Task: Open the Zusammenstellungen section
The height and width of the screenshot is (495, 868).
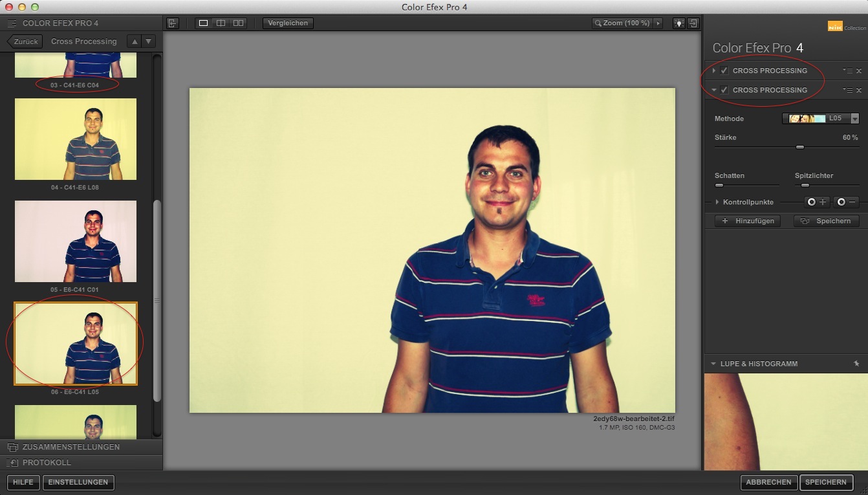Action: click(x=71, y=447)
